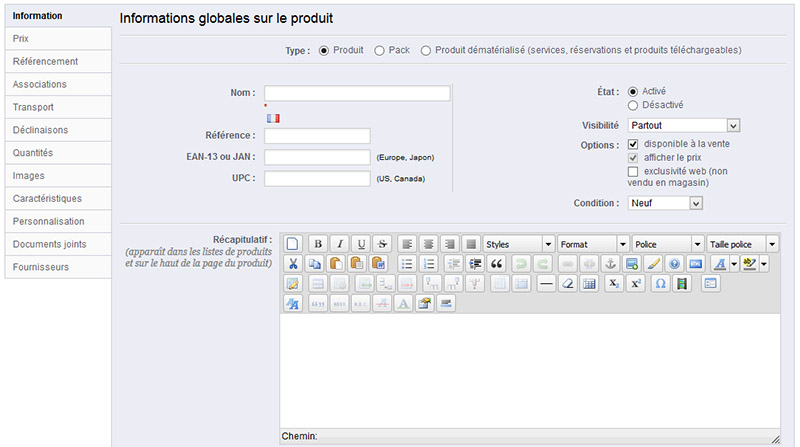The image size is (800, 447).
Task: Insert a bulleted list
Action: point(407,264)
